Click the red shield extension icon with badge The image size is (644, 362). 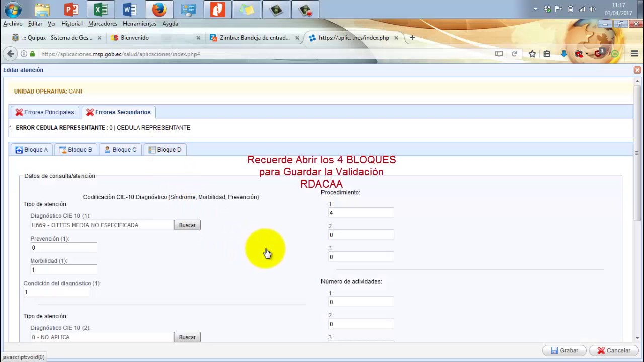coord(599,53)
